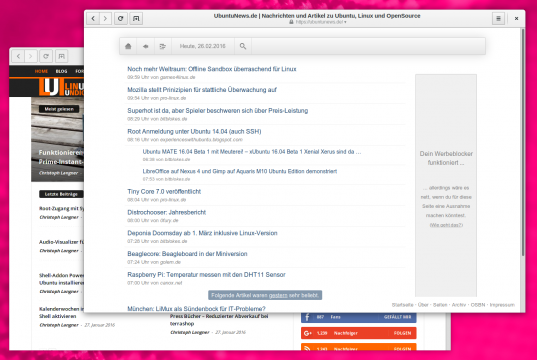Open the 'OSBN' footer link
The height and width of the screenshot is (360, 537).
click(478, 305)
